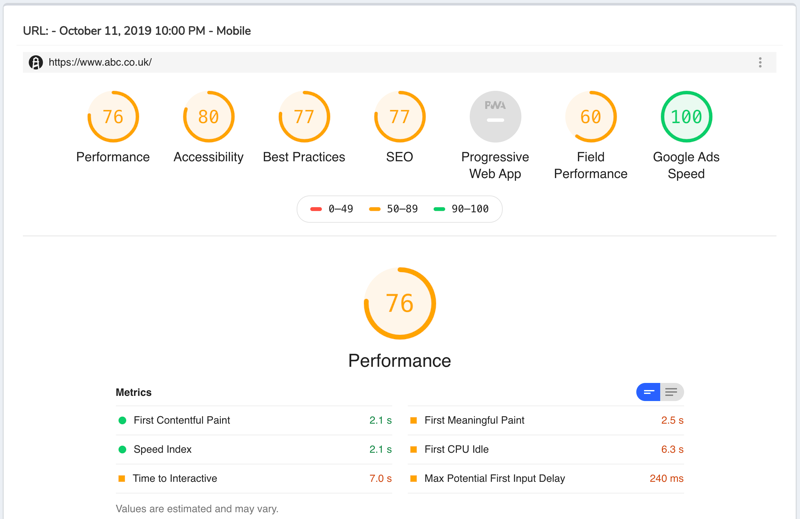Image resolution: width=800 pixels, height=519 pixels.
Task: Expand the First Meaningful Paint metric
Action: [x=546, y=421]
